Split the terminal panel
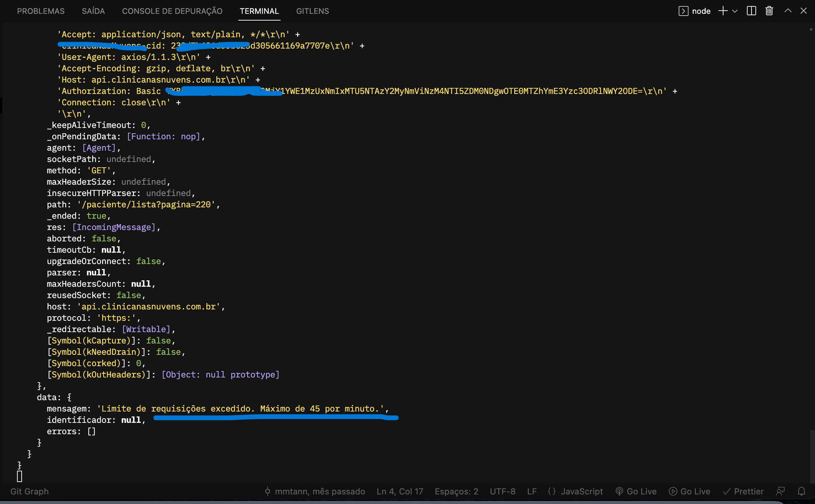This screenshot has width=815, height=504. [x=751, y=11]
